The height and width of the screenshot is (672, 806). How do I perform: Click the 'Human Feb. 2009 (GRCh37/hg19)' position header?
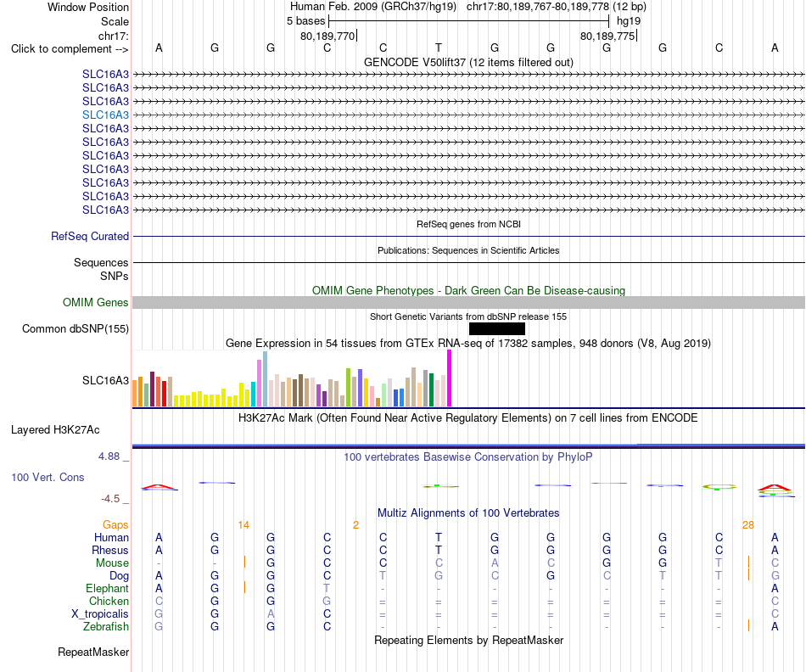(x=373, y=7)
